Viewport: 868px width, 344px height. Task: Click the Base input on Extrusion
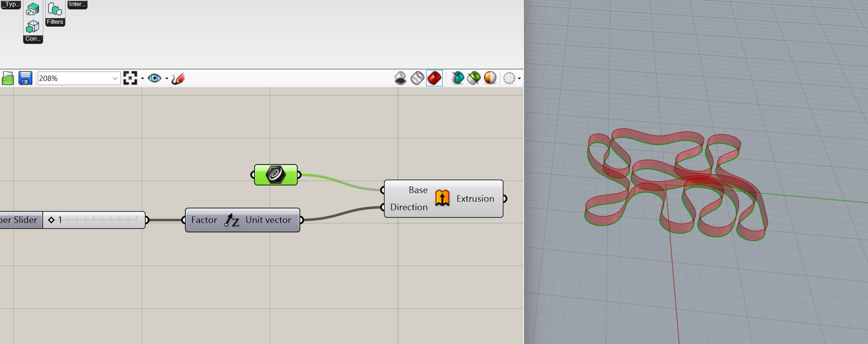point(418,190)
